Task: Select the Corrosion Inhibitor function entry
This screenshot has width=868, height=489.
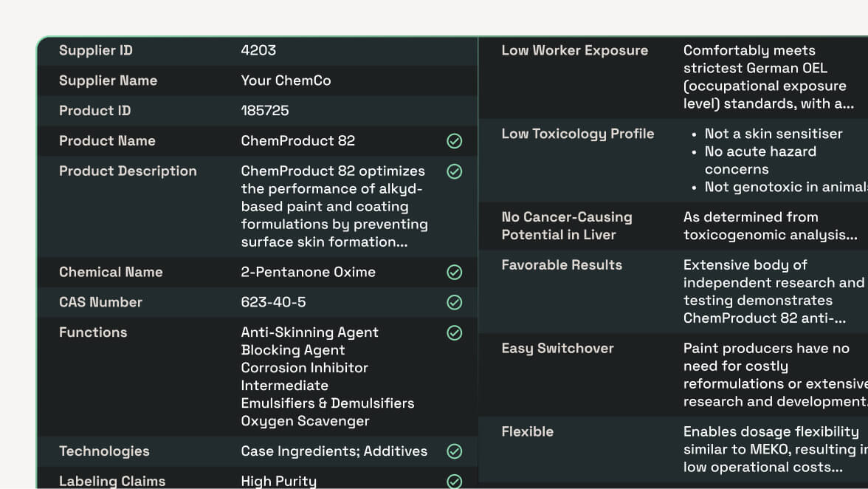Action: point(304,368)
